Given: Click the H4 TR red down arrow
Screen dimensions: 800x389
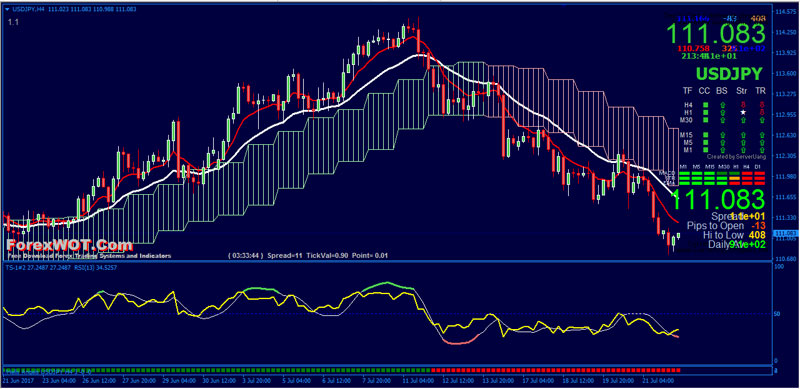Looking at the screenshot, I should click(762, 105).
